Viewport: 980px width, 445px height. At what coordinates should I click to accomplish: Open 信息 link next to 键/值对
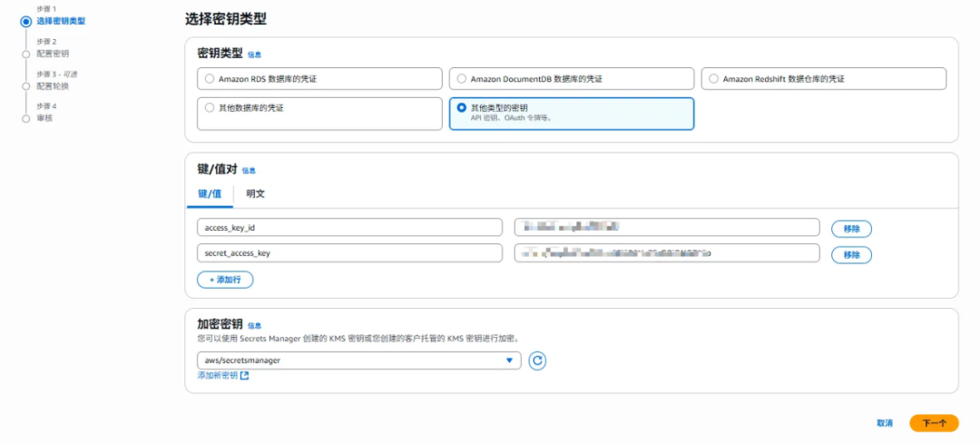(249, 171)
